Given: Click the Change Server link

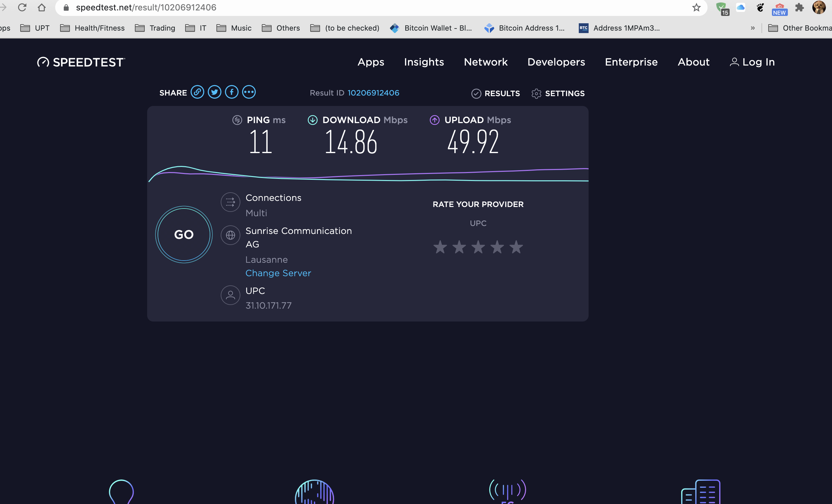Looking at the screenshot, I should tap(278, 273).
